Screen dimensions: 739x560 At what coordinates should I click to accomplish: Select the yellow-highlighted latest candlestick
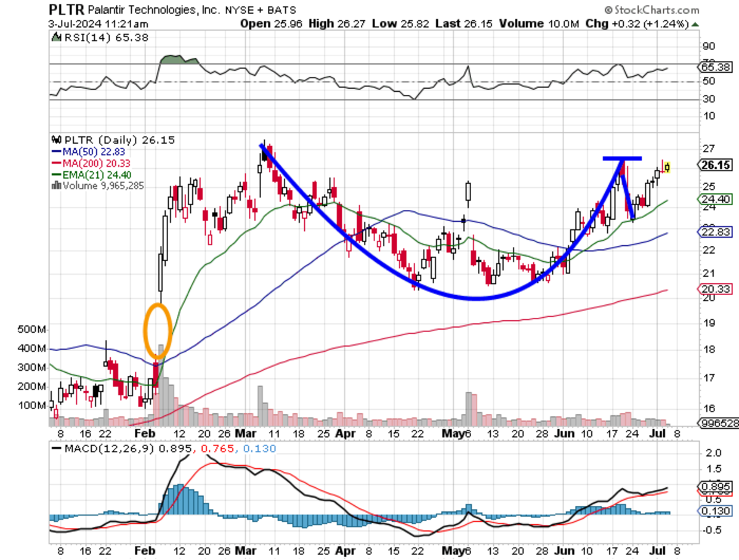point(668,167)
